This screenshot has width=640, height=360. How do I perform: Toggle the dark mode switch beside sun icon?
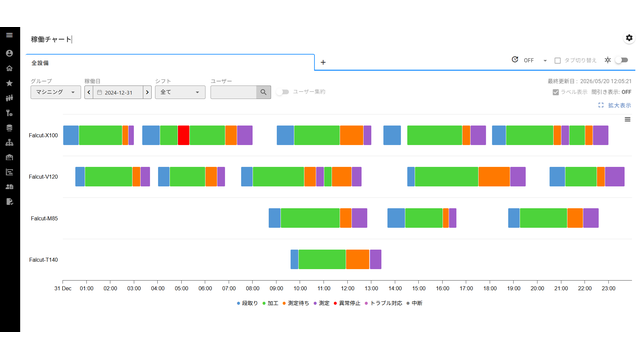point(622,60)
